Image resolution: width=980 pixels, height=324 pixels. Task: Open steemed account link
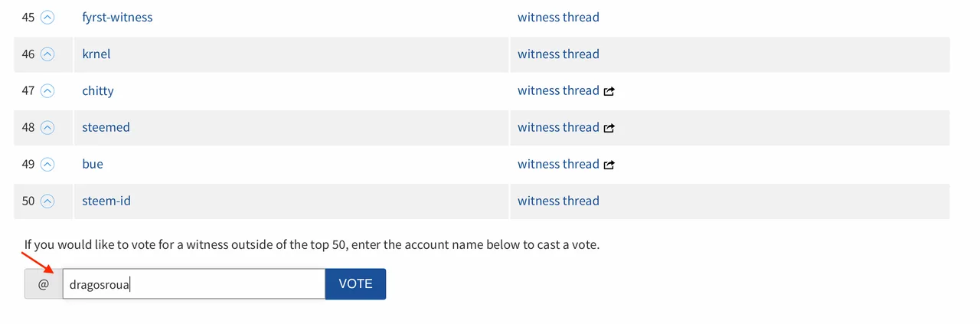tap(106, 127)
